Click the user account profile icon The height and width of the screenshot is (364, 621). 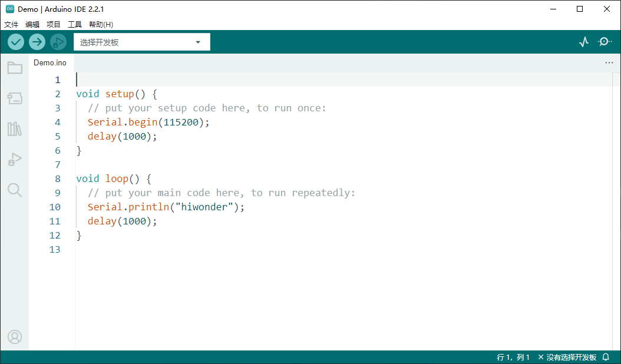click(15, 337)
